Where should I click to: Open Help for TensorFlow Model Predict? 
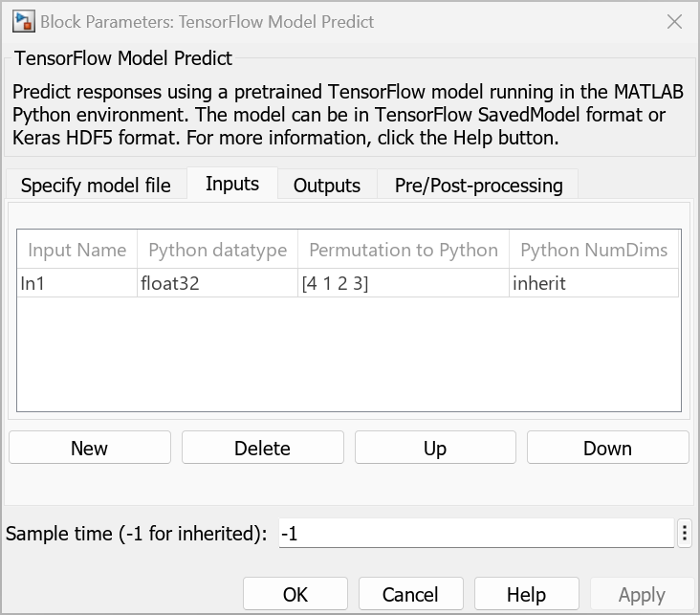click(x=526, y=594)
